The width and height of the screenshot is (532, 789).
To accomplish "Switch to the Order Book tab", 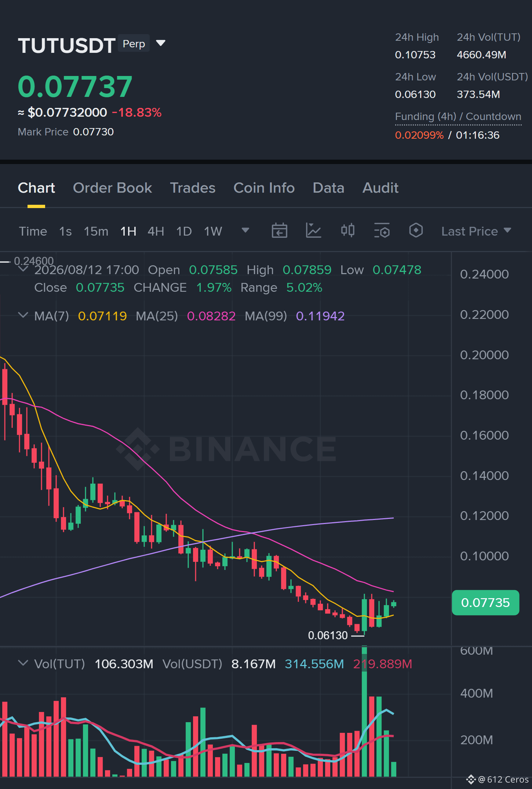I will (x=112, y=188).
